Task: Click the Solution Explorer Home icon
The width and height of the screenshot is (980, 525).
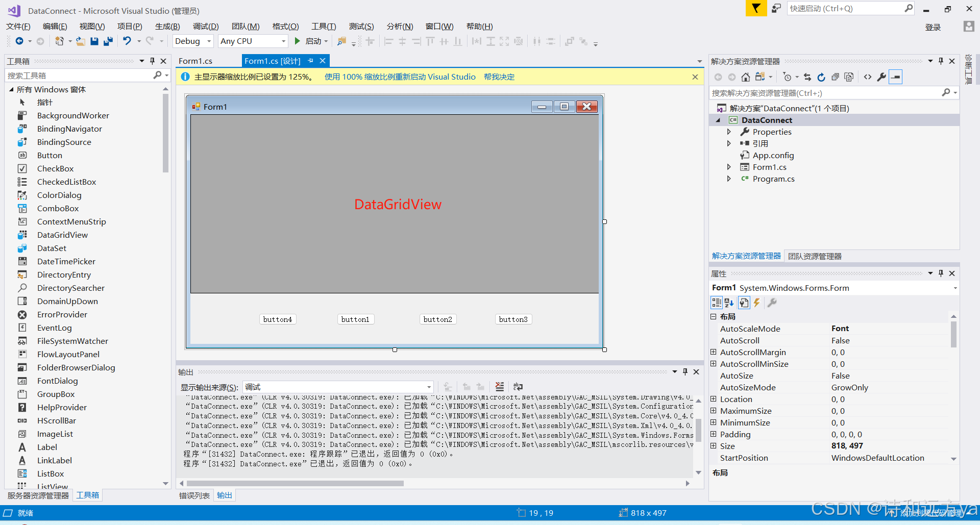Action: 746,77
